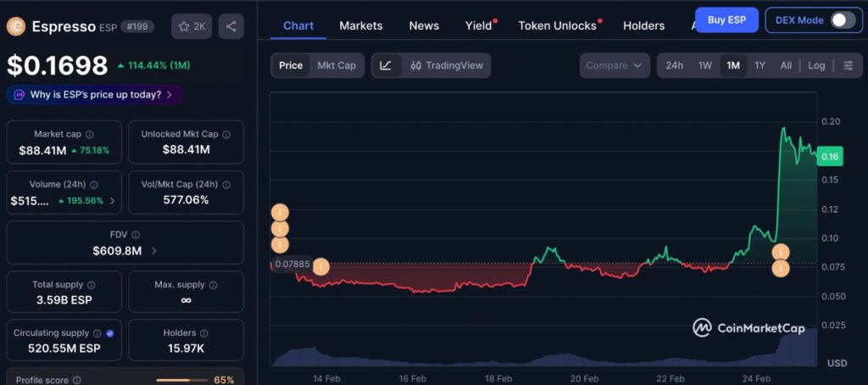Click Market cap info icon

coord(90,135)
